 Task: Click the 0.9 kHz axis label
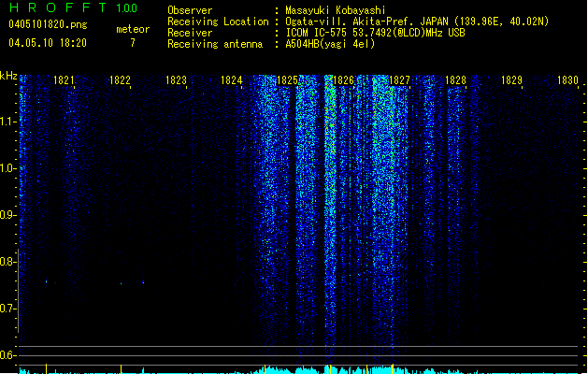pyautogui.click(x=7, y=215)
